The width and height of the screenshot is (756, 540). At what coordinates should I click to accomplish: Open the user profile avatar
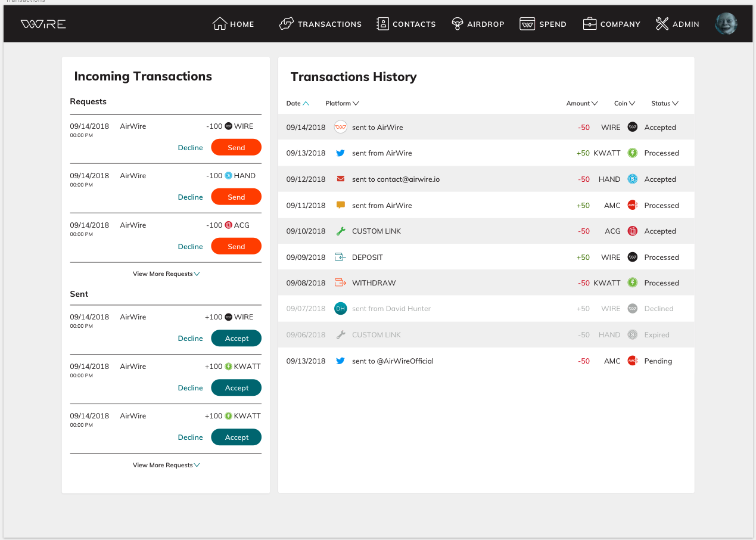726,24
